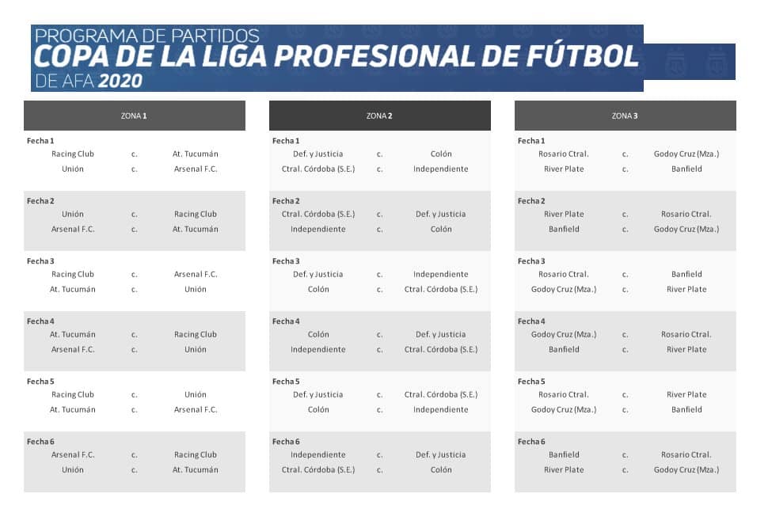Click Arsenal F.C. in Zona 1 Fecha 1

(x=196, y=169)
